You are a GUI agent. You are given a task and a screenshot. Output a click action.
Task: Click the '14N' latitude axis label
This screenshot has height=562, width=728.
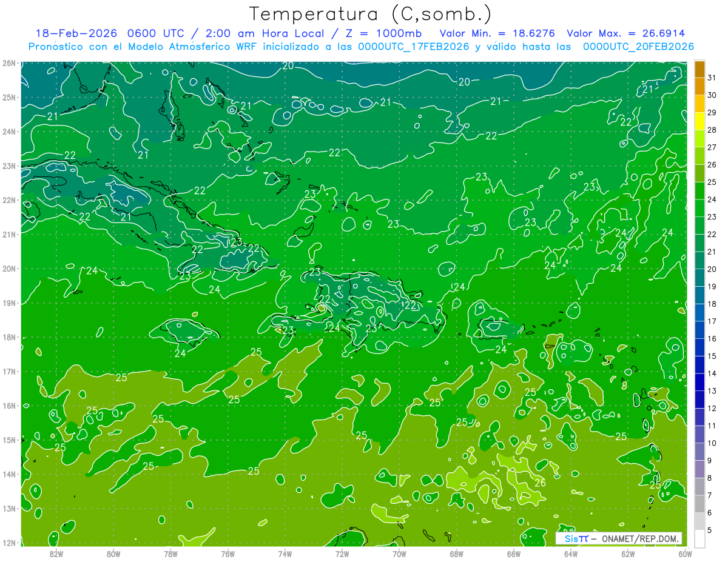click(9, 474)
